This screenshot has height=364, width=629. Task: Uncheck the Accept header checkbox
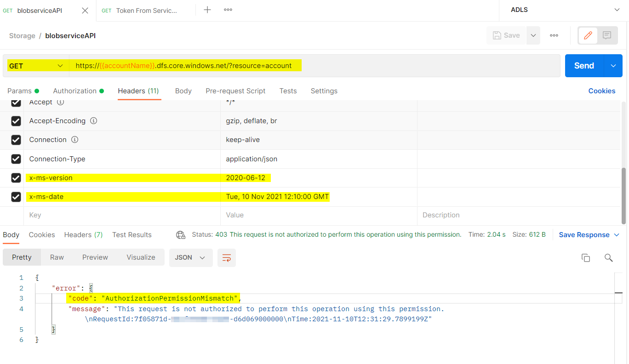tap(16, 102)
